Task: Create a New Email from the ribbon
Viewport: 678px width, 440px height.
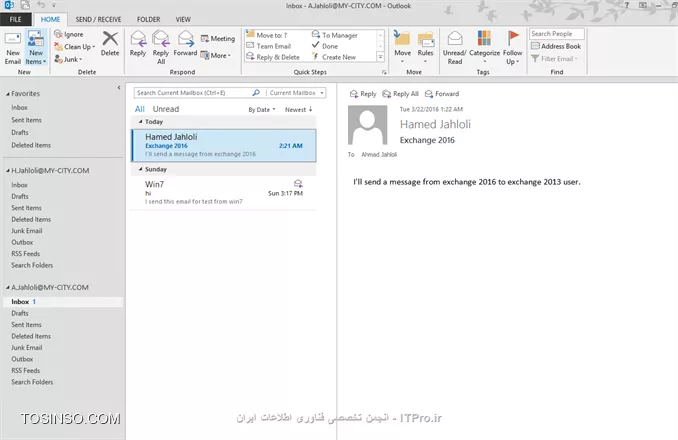Action: [13, 48]
